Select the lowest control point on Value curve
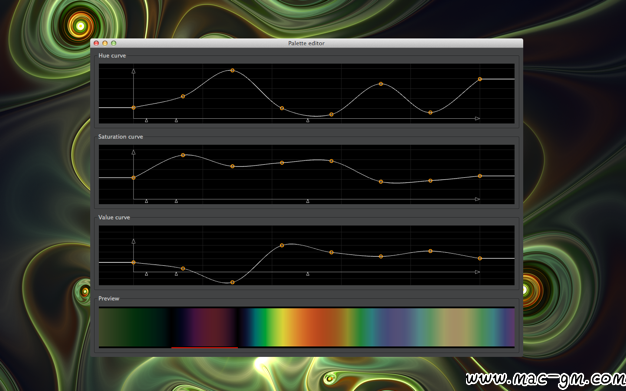The width and height of the screenshot is (626, 391). pyautogui.click(x=232, y=282)
